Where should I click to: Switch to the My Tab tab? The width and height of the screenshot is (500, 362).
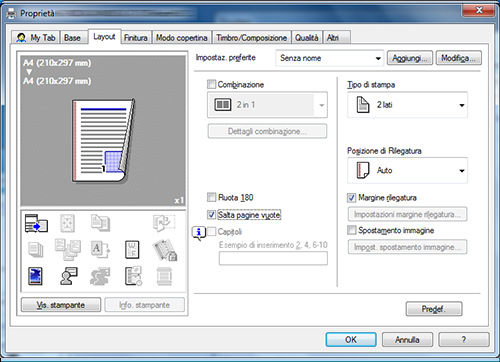pos(35,38)
